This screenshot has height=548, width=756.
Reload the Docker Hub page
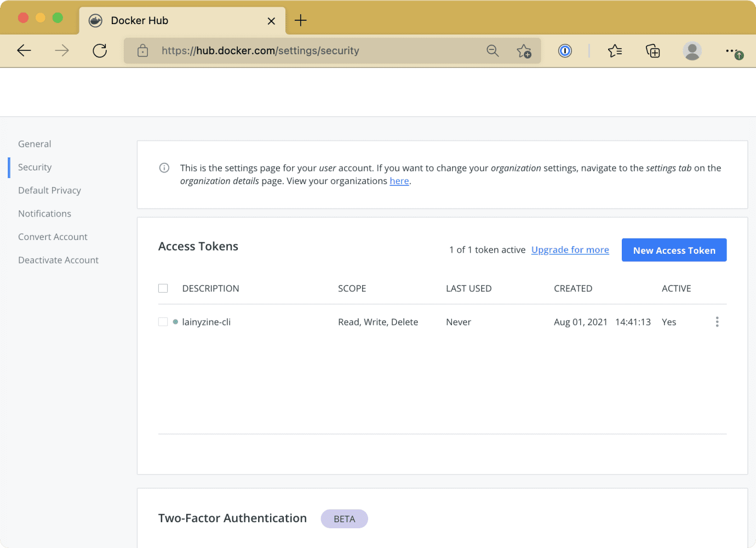point(100,51)
